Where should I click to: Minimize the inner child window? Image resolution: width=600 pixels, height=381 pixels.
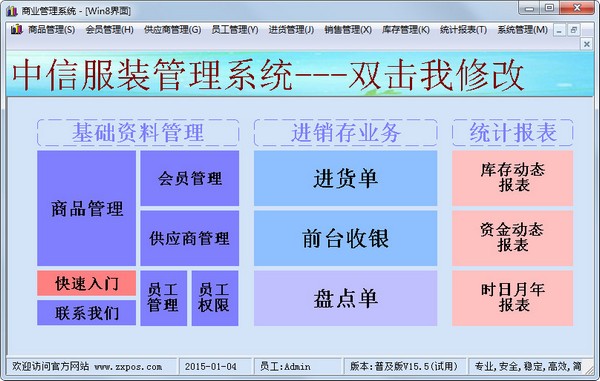tap(559, 30)
